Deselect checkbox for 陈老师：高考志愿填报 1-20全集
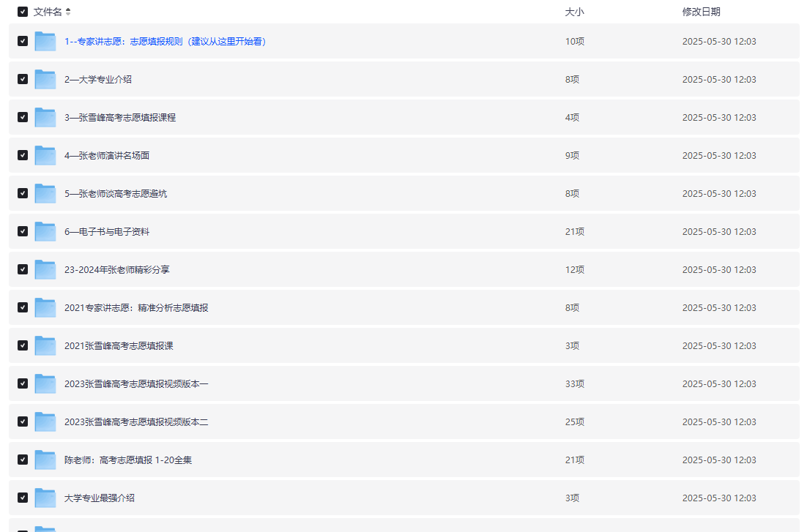This screenshot has width=807, height=532. point(23,460)
